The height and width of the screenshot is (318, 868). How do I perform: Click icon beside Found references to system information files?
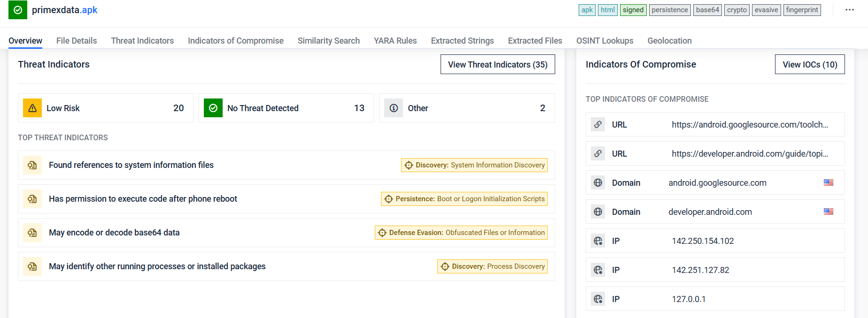coord(32,165)
